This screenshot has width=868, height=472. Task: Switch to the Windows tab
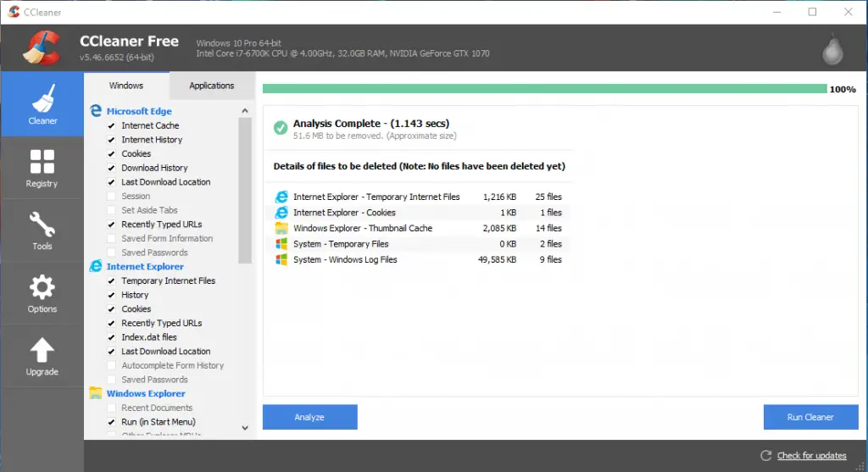(x=126, y=86)
